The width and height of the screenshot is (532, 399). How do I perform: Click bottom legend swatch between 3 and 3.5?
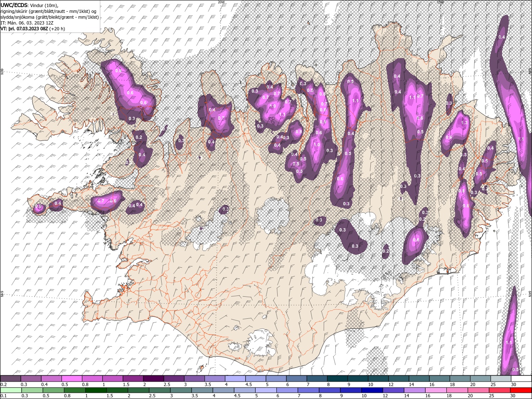181,390
